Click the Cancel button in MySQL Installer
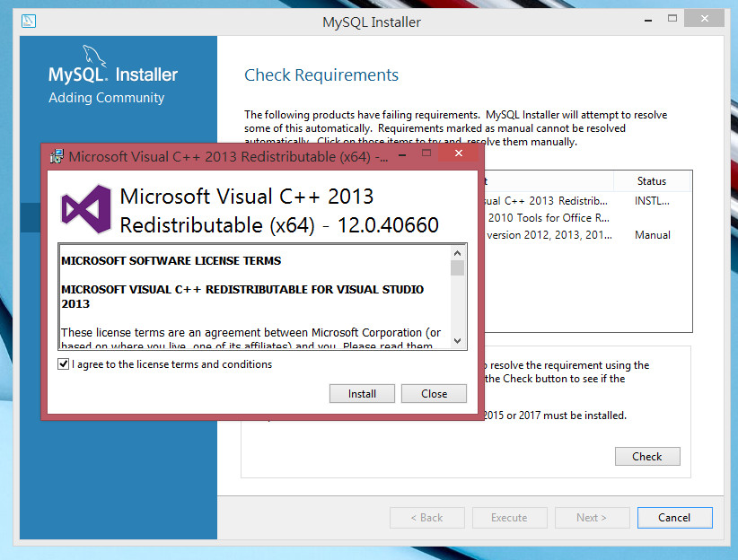Image resolution: width=738 pixels, height=560 pixels. pyautogui.click(x=674, y=518)
